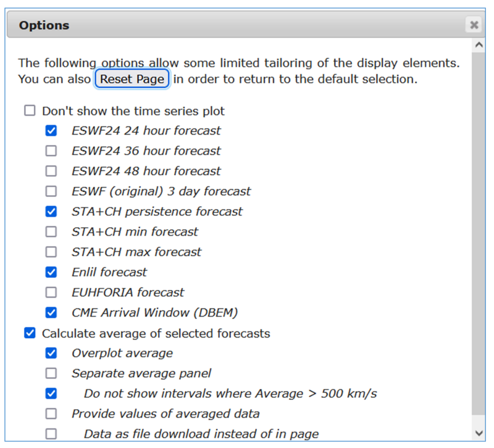Toggle off Overplot average
Viewport: 494px width, 448px height.
51,353
